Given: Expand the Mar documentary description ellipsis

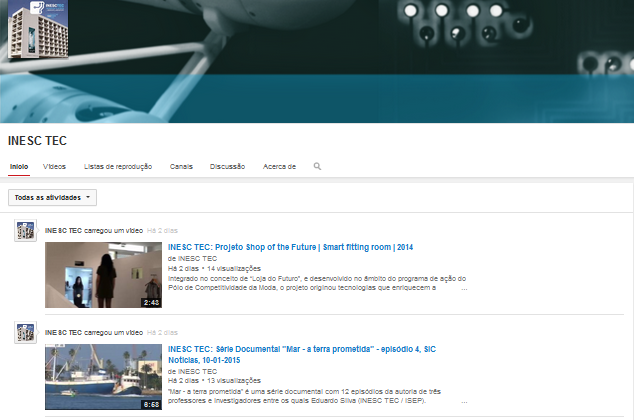Looking at the screenshot, I should click(x=464, y=401).
